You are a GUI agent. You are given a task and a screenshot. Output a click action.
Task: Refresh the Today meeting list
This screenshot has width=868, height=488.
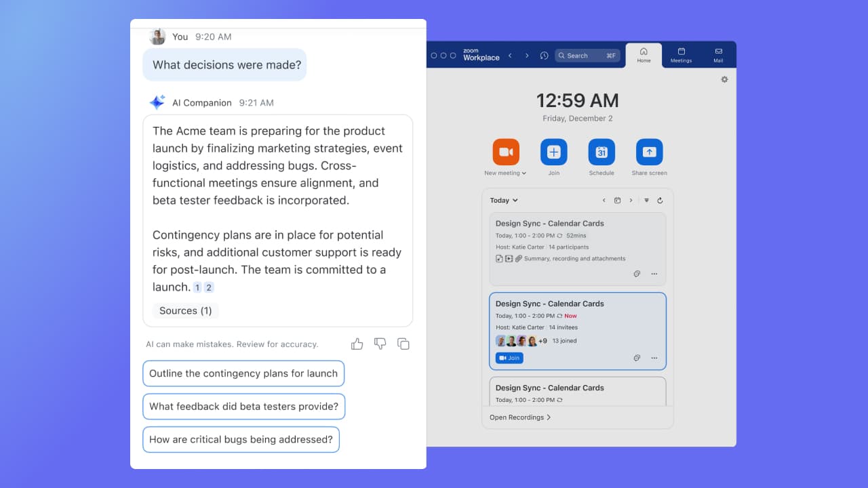pos(660,201)
